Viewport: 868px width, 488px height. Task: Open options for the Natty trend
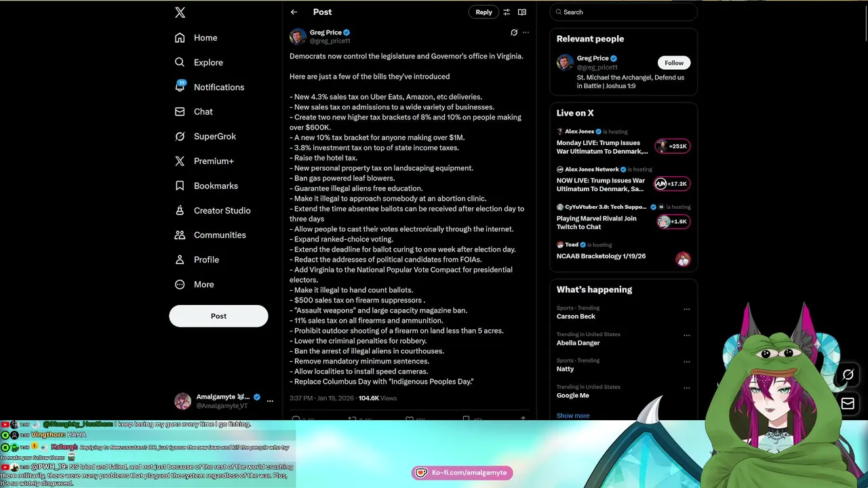click(x=686, y=361)
